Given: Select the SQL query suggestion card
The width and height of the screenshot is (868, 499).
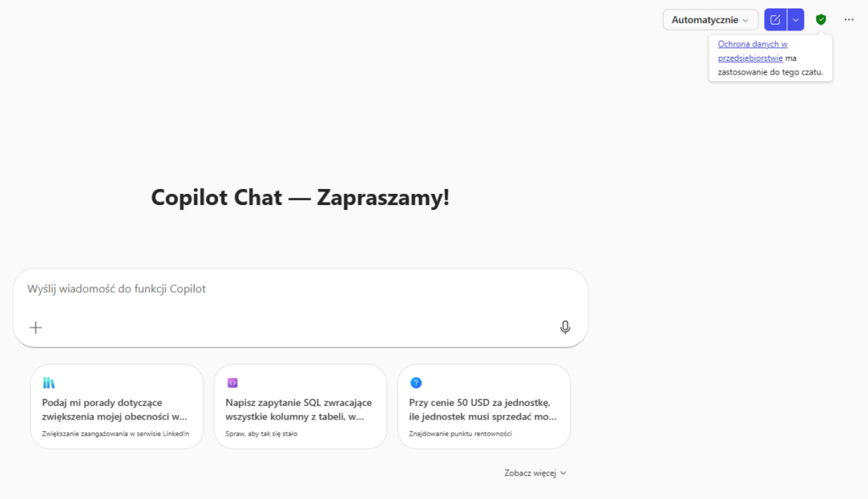Looking at the screenshot, I should click(x=300, y=407).
